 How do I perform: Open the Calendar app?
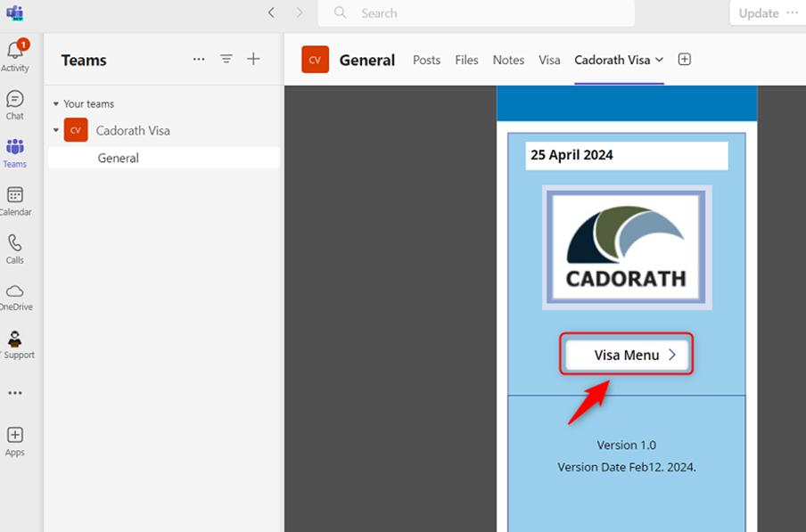15,201
